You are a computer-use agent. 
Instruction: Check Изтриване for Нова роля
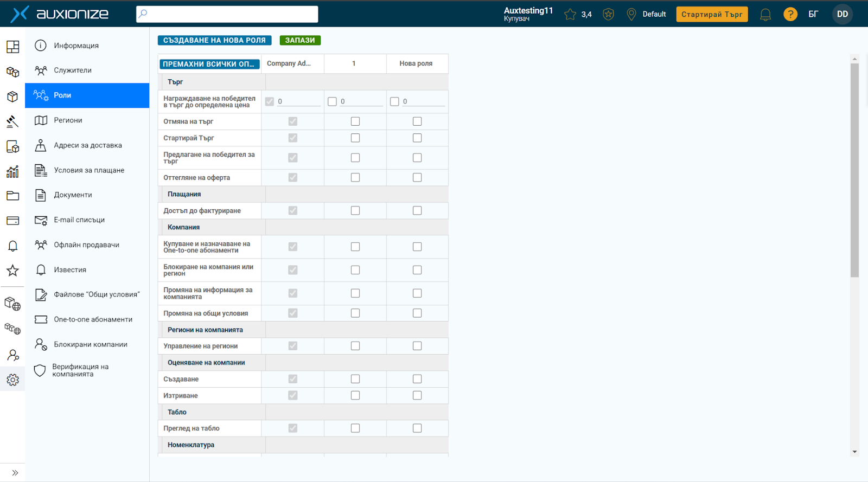tap(417, 395)
